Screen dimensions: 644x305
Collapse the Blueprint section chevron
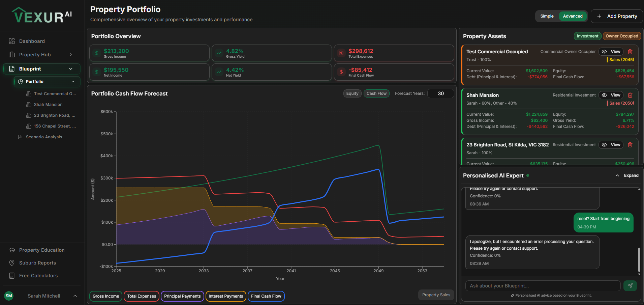click(x=71, y=69)
